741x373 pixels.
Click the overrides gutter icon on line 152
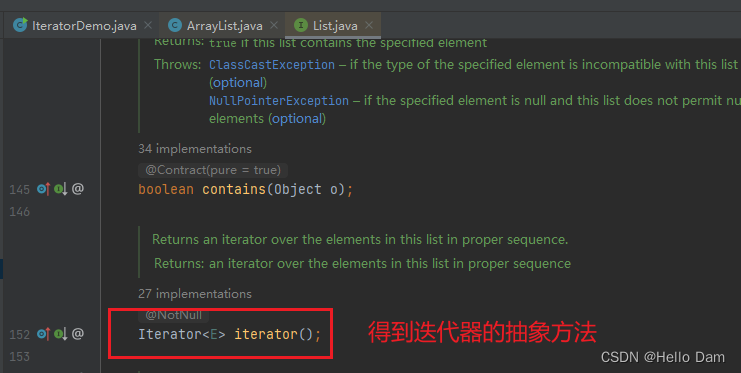[x=43, y=334]
